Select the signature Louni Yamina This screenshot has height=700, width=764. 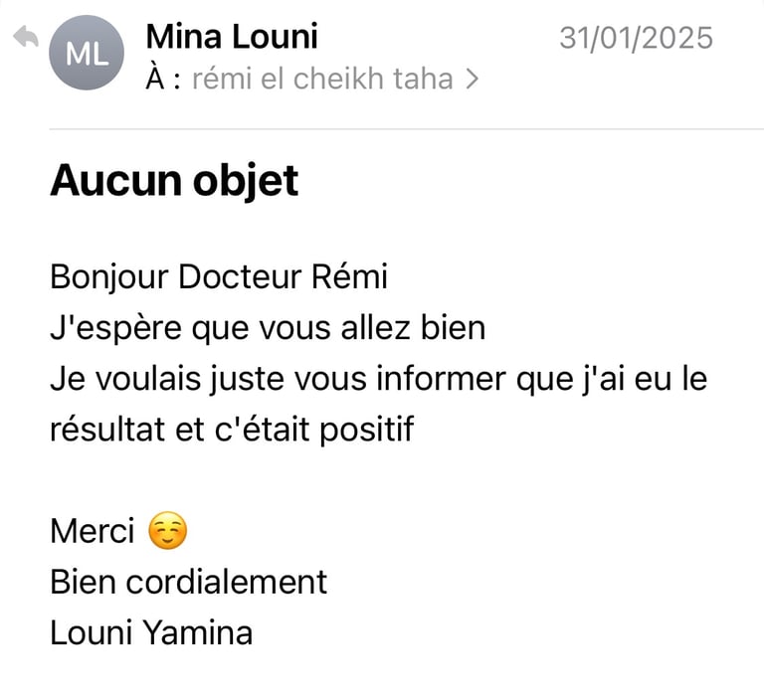[x=151, y=632]
